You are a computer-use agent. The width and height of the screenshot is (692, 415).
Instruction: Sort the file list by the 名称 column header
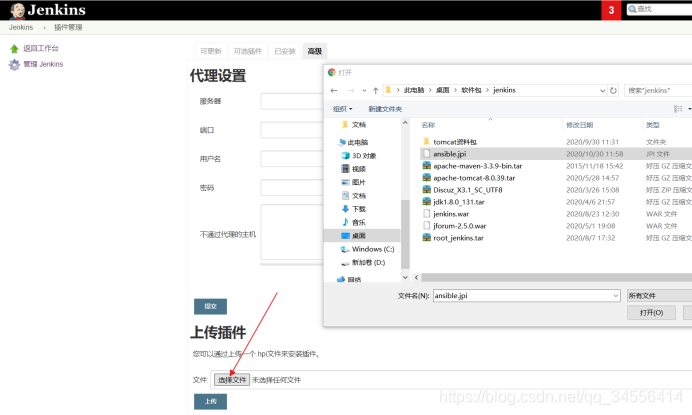pyautogui.click(x=428, y=125)
